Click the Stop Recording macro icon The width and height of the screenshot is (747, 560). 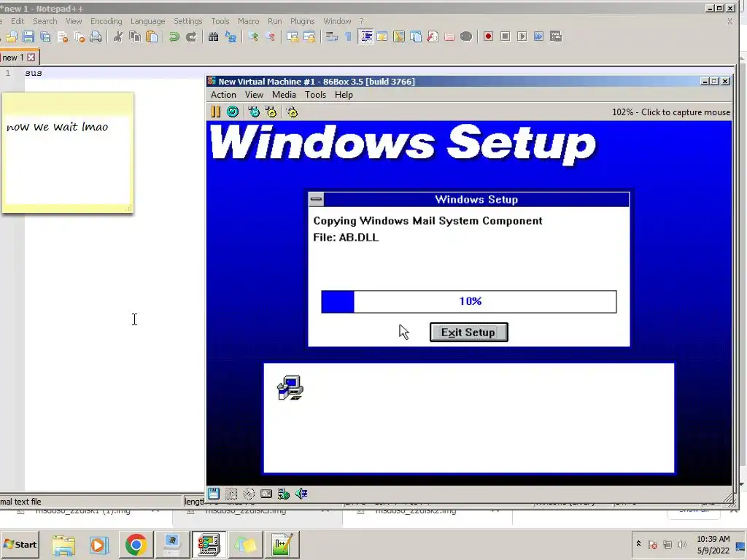coord(506,36)
